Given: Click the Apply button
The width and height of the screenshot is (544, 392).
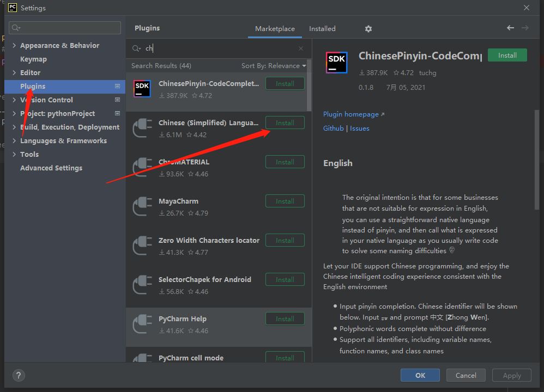Looking at the screenshot, I should [512, 375].
